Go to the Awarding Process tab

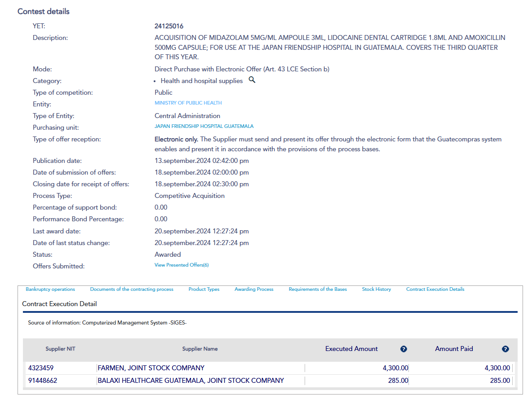pos(254,289)
